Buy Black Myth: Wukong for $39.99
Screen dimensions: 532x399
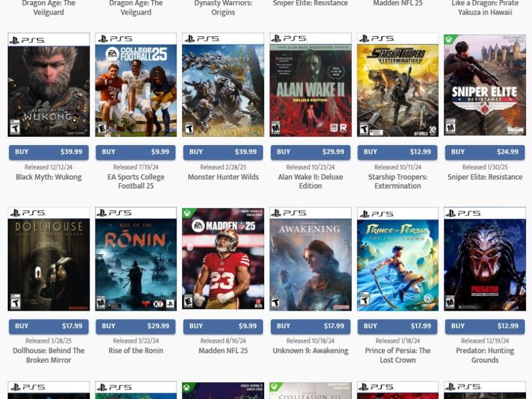48,152
